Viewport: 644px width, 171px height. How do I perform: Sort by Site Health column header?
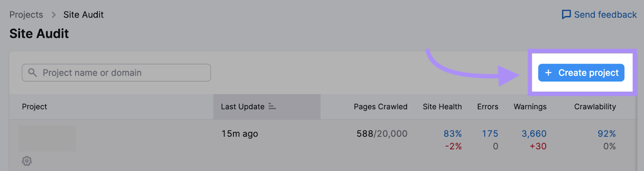click(442, 107)
